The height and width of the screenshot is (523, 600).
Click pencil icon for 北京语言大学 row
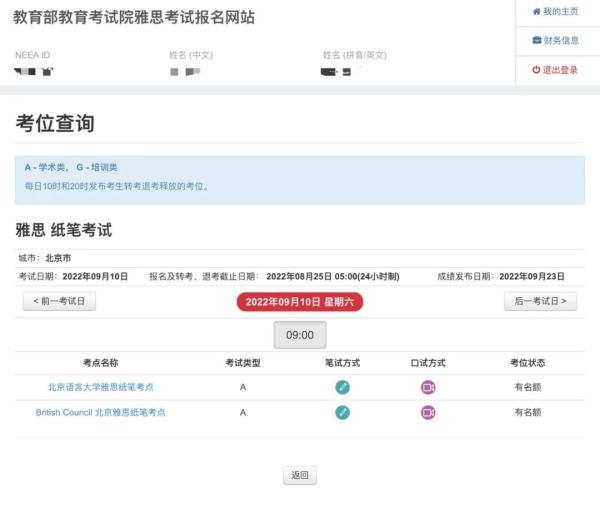pos(342,387)
